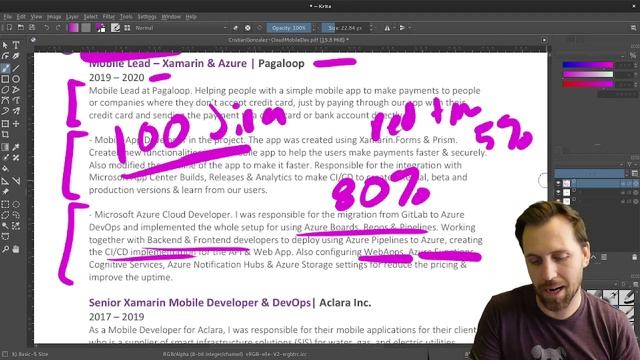640x360 pixels.
Task: Select the Zoom magnifier tool
Action: click(x=5, y=249)
